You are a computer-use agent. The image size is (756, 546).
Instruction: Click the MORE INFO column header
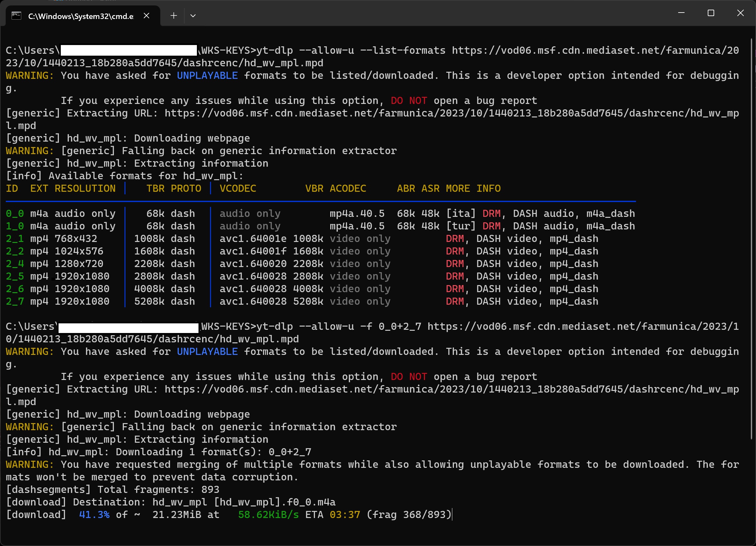473,189
